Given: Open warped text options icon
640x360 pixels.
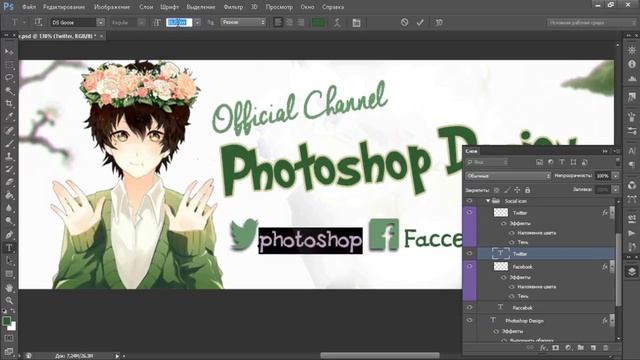Looking at the screenshot, I should [337, 22].
